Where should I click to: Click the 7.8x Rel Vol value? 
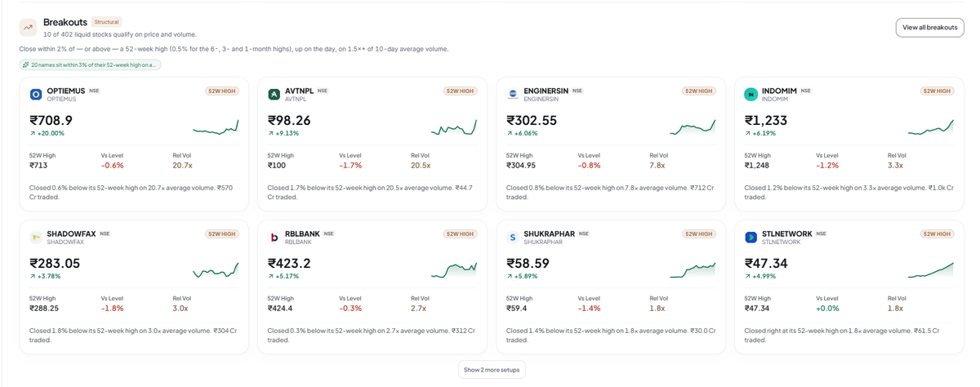point(657,165)
